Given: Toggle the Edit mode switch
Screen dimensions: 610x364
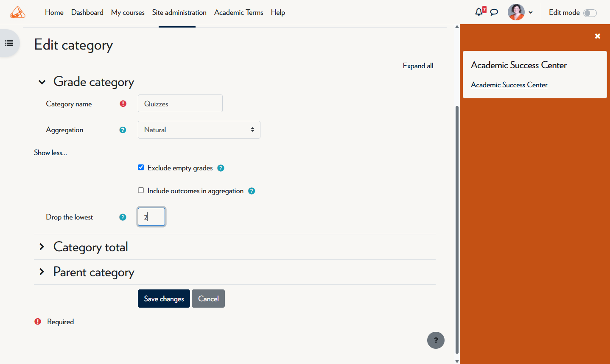Looking at the screenshot, I should [590, 13].
